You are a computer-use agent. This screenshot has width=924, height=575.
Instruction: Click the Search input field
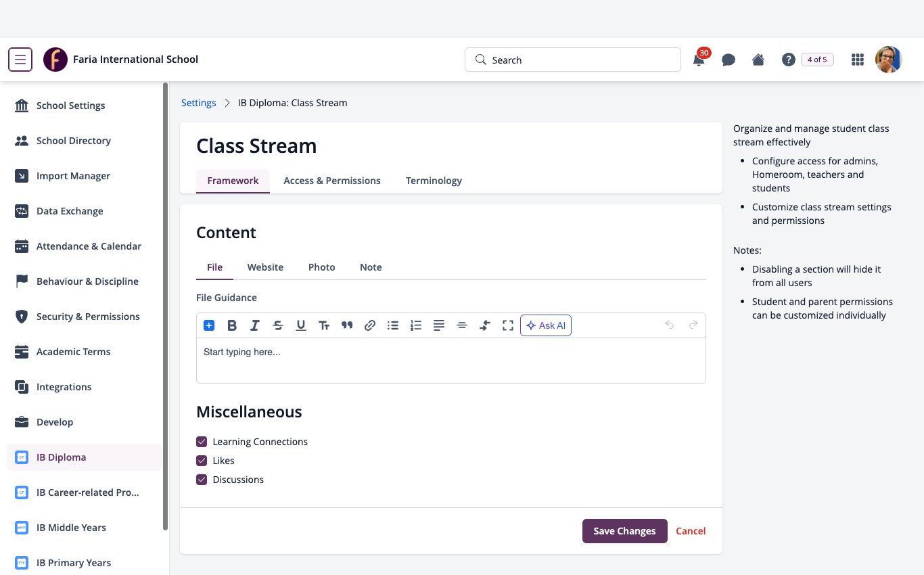click(573, 60)
